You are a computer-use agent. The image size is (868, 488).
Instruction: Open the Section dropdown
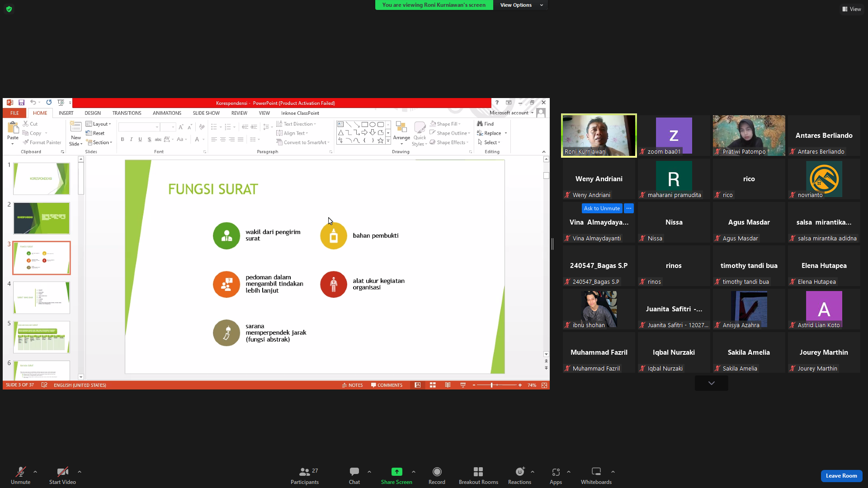pos(99,142)
